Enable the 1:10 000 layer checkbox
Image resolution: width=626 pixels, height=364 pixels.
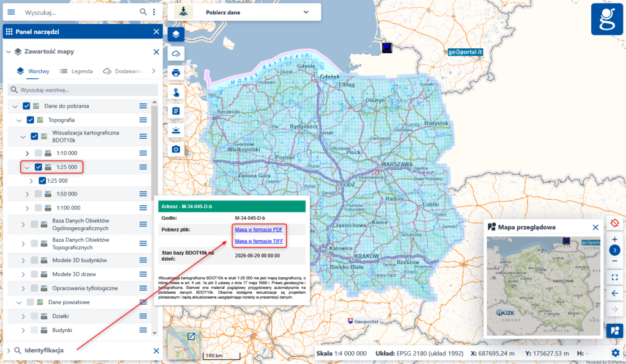[x=39, y=153]
